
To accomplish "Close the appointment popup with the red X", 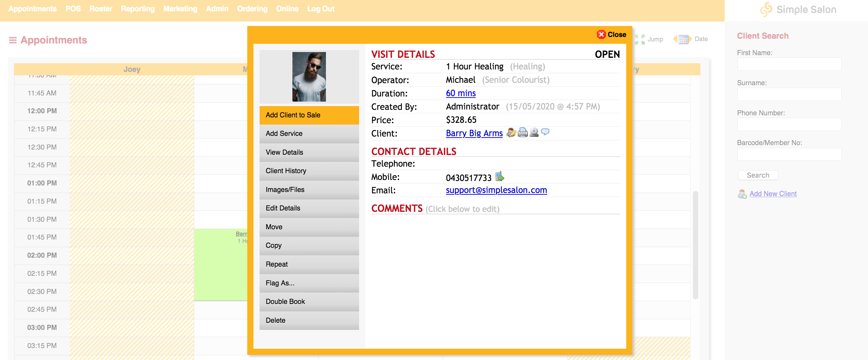I will point(602,34).
